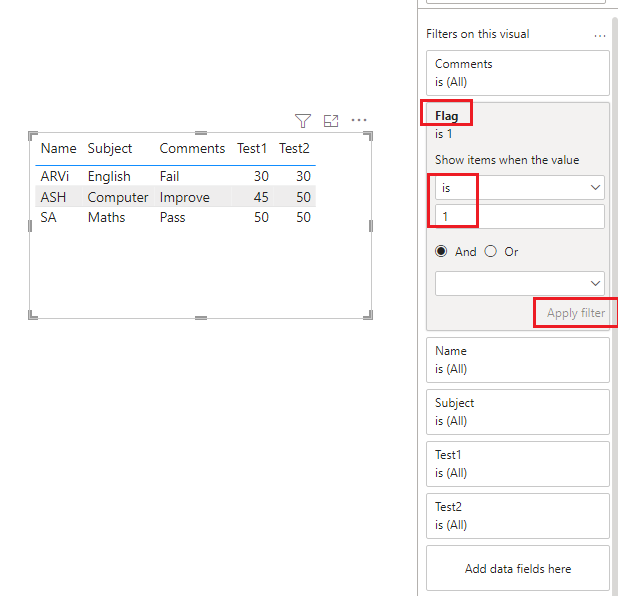Select the Or radio button
This screenshot has height=596, width=618.
491,251
